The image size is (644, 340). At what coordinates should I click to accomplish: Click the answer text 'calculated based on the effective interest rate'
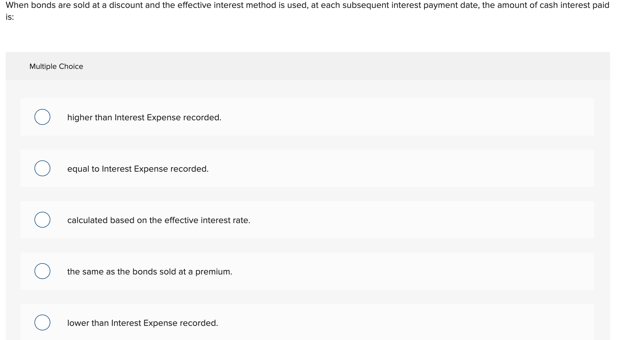point(158,220)
